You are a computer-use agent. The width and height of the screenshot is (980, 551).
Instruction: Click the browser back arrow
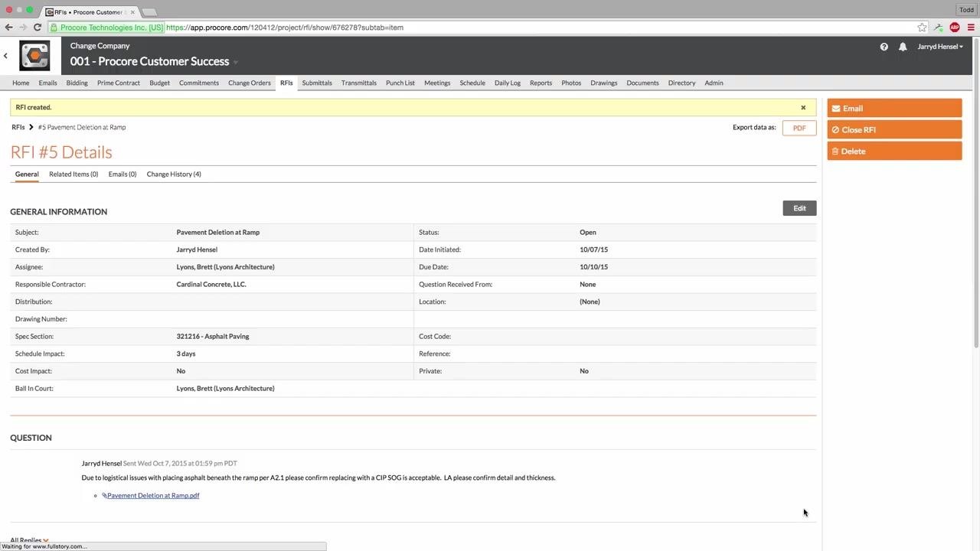pyautogui.click(x=8, y=28)
